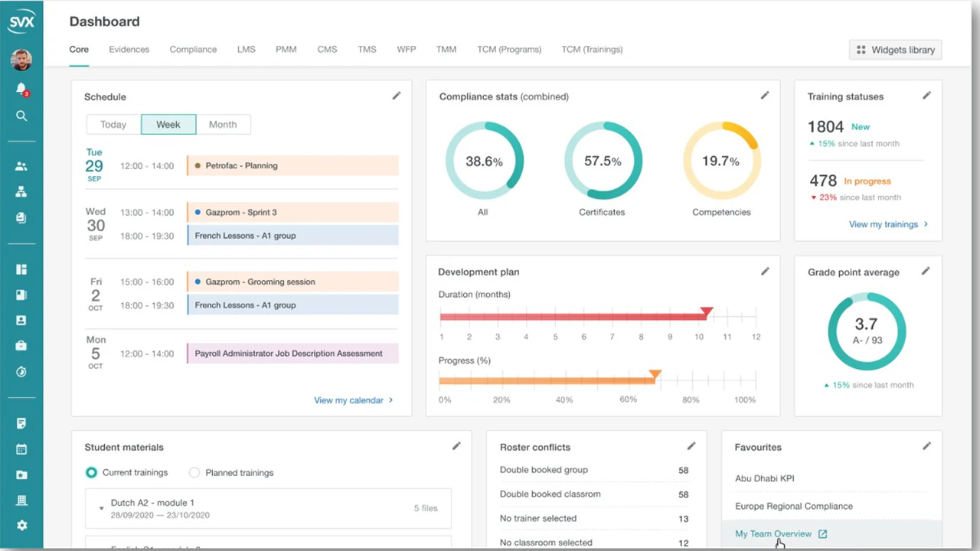The height and width of the screenshot is (551, 980).
Task: Select the Current trainings radio button
Action: [91, 472]
